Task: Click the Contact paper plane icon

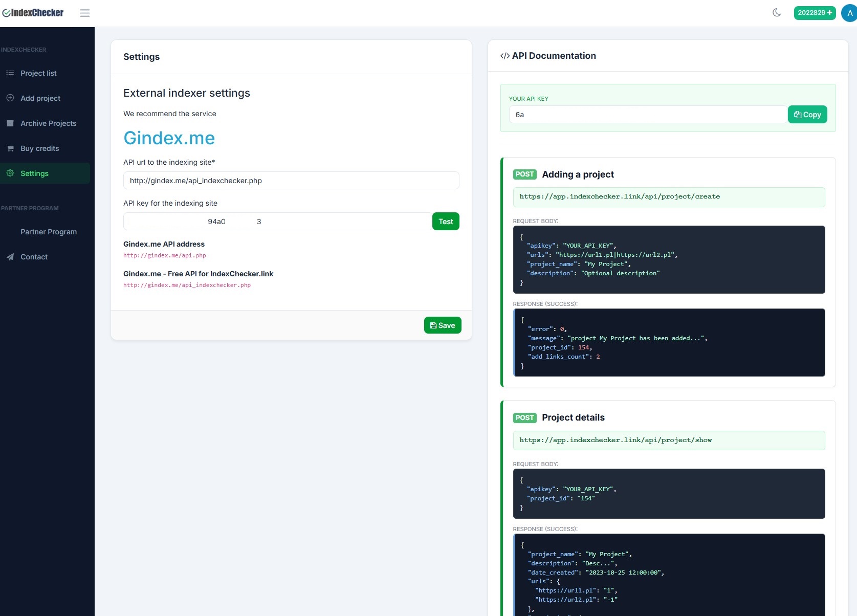Action: tap(10, 257)
